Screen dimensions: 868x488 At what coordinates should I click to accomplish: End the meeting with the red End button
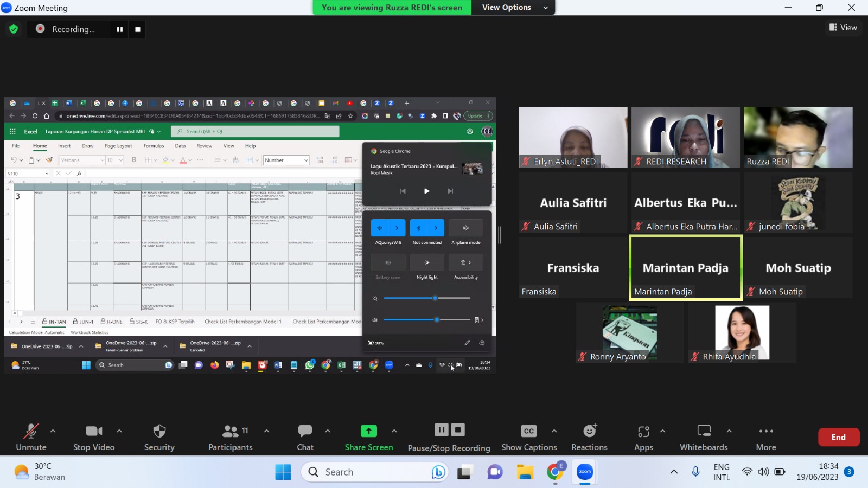click(x=838, y=437)
